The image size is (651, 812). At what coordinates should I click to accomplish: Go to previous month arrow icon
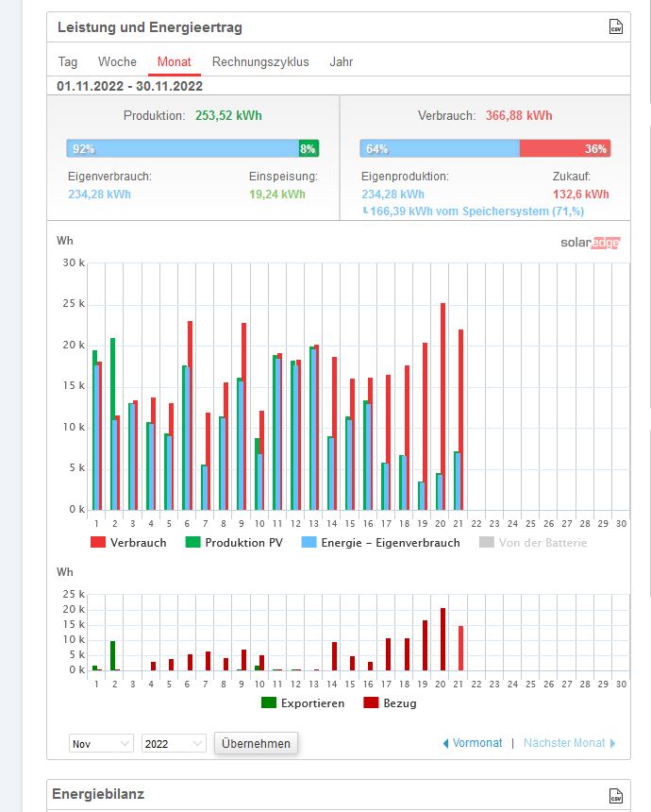[446, 743]
